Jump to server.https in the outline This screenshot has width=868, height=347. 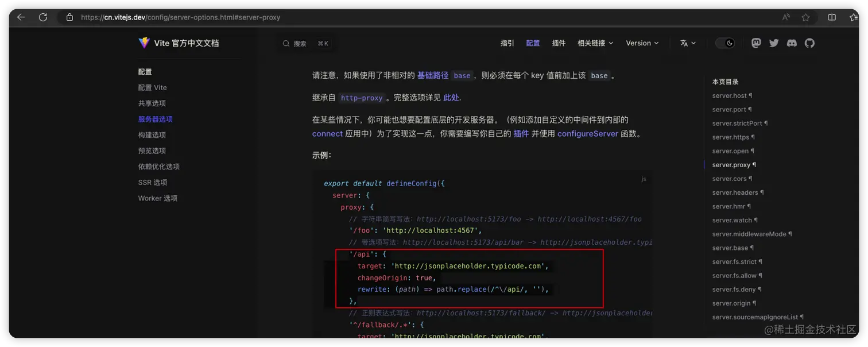coord(734,137)
